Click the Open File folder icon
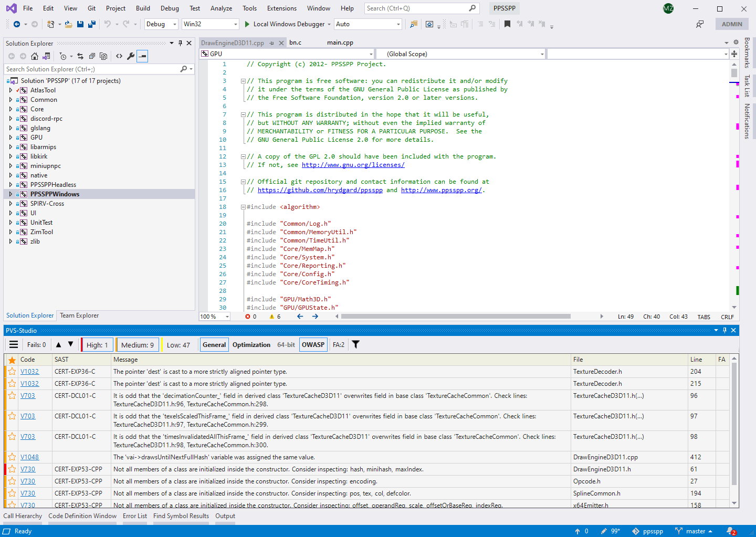The width and height of the screenshot is (756, 537). coord(68,24)
